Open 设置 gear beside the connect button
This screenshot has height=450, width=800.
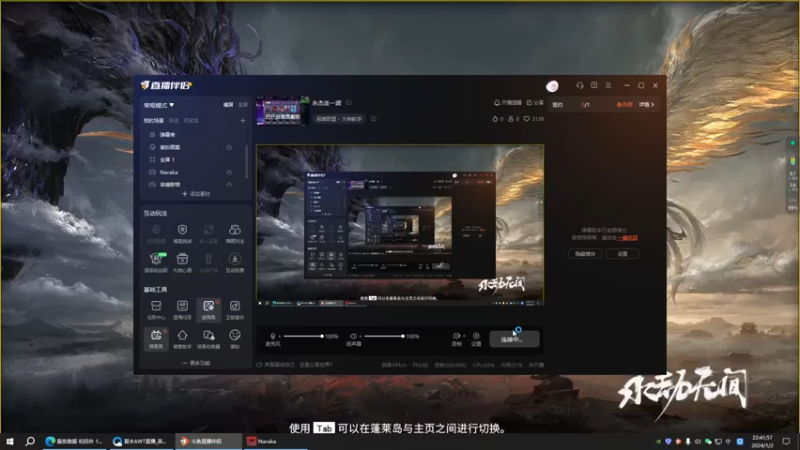click(476, 338)
